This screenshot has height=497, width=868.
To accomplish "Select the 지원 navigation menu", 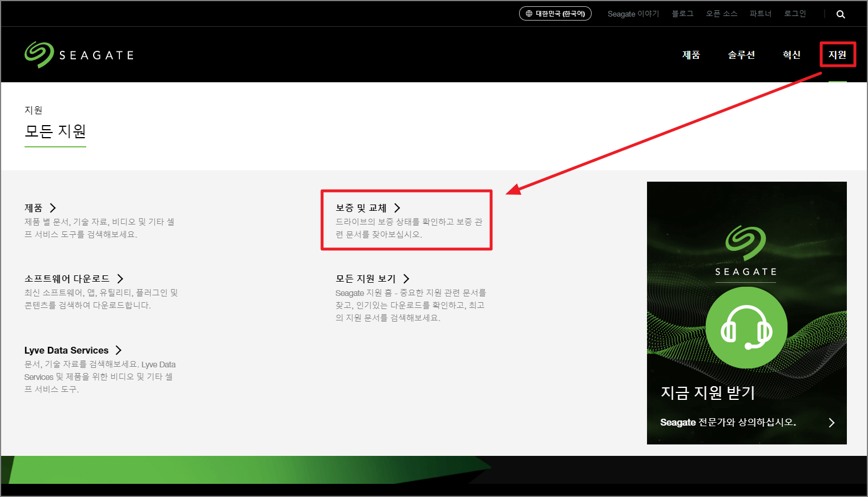I will pos(837,55).
